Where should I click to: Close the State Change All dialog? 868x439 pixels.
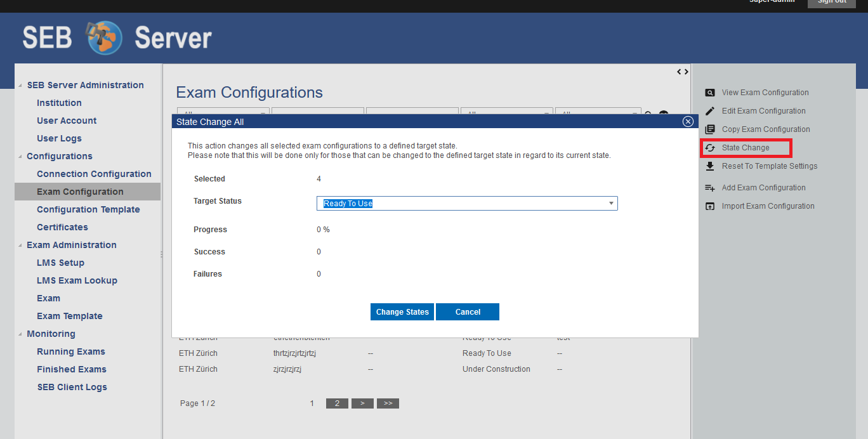(x=687, y=122)
